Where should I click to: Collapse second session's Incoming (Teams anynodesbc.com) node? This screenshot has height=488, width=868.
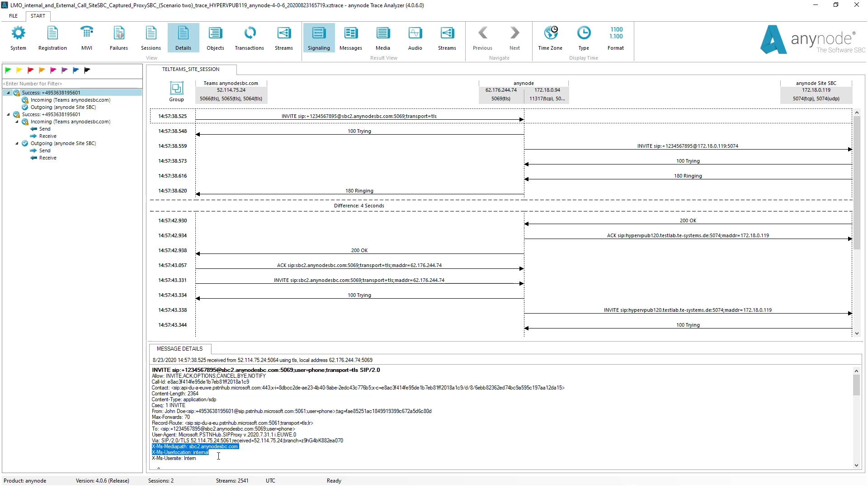pos(17,122)
